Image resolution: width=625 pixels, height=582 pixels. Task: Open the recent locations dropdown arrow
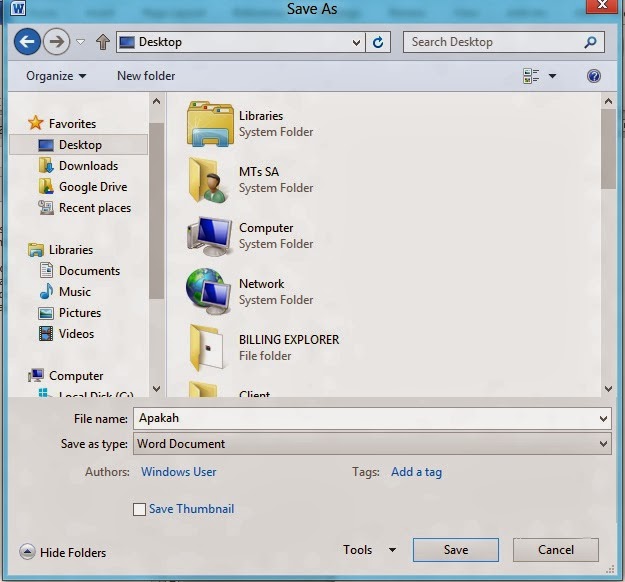tap(81, 41)
